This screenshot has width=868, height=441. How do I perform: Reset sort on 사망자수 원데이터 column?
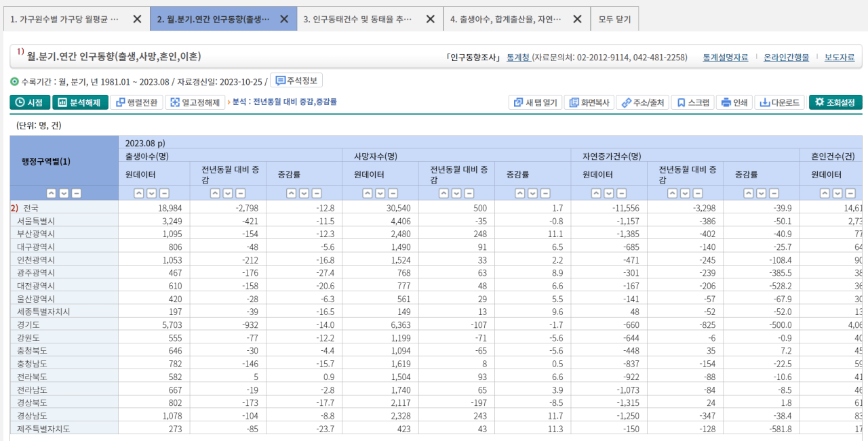(393, 193)
